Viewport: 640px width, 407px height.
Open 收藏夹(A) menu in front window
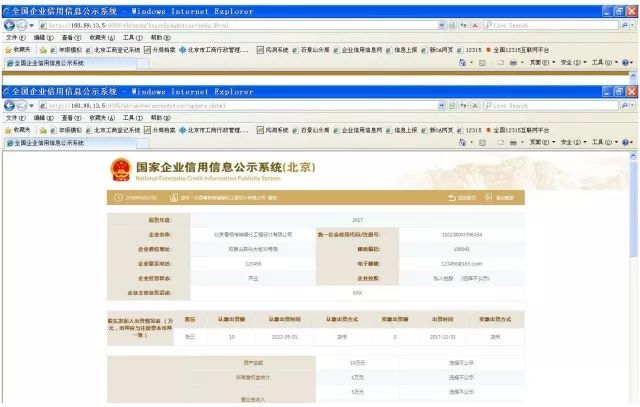pyautogui.click(x=102, y=118)
